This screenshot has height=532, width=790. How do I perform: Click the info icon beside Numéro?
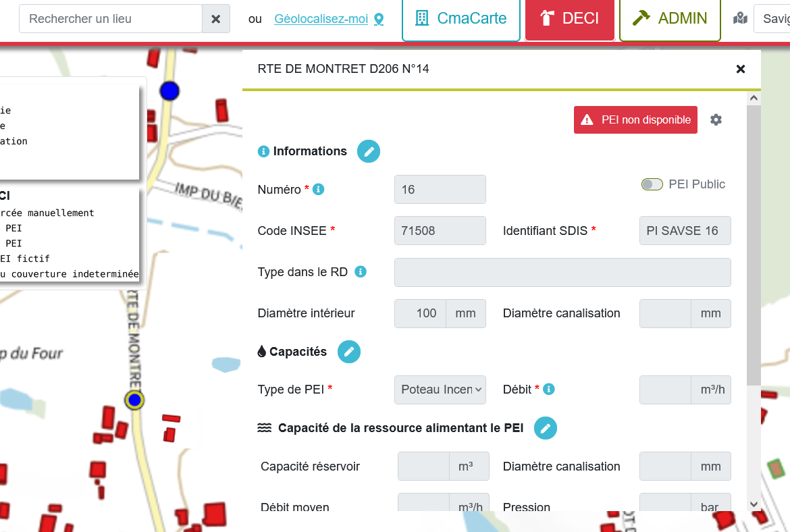(319, 190)
